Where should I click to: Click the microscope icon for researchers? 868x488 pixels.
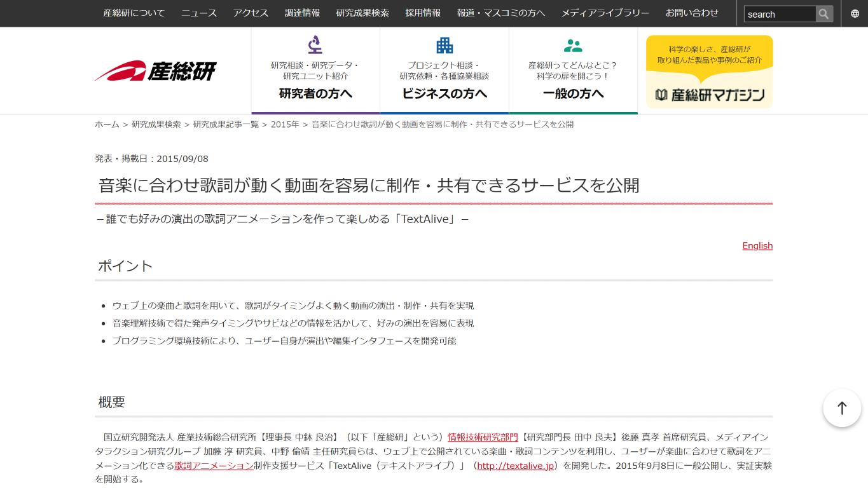point(315,45)
